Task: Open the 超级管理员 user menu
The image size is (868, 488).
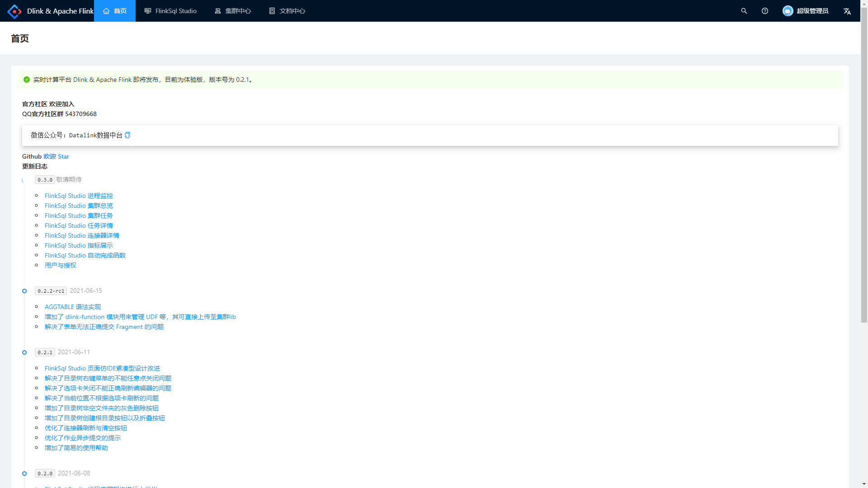Action: point(812,11)
